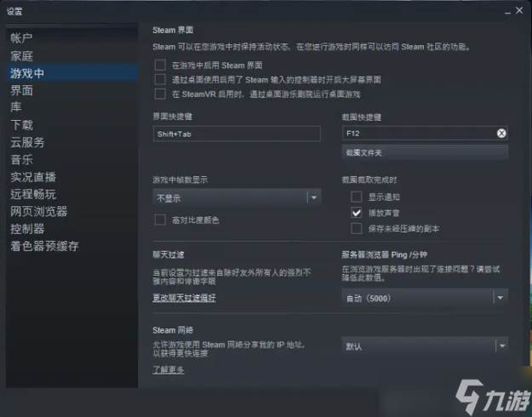Viewport: 532px width, 417px height.
Task: Click the Steam 界面 heading text
Action: (173, 30)
